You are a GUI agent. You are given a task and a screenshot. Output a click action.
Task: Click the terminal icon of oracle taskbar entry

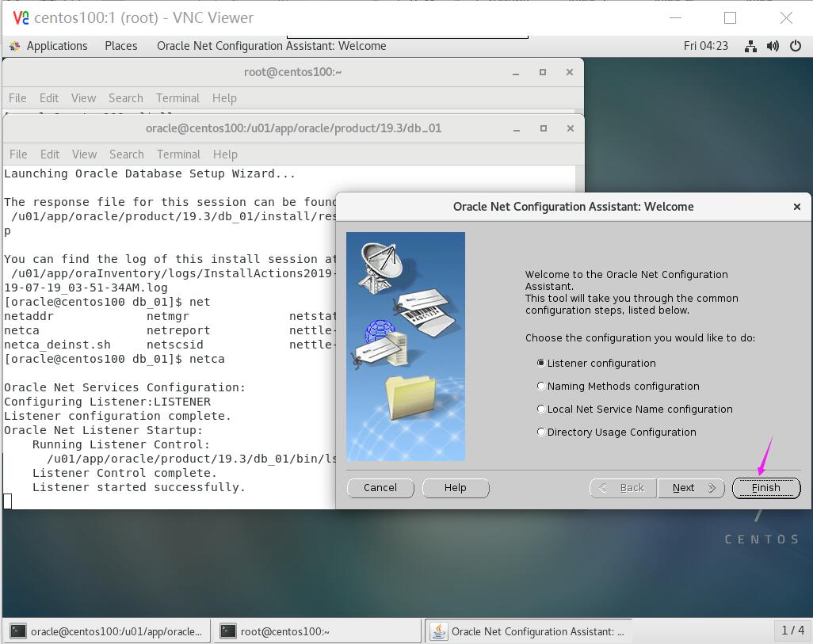[19, 631]
